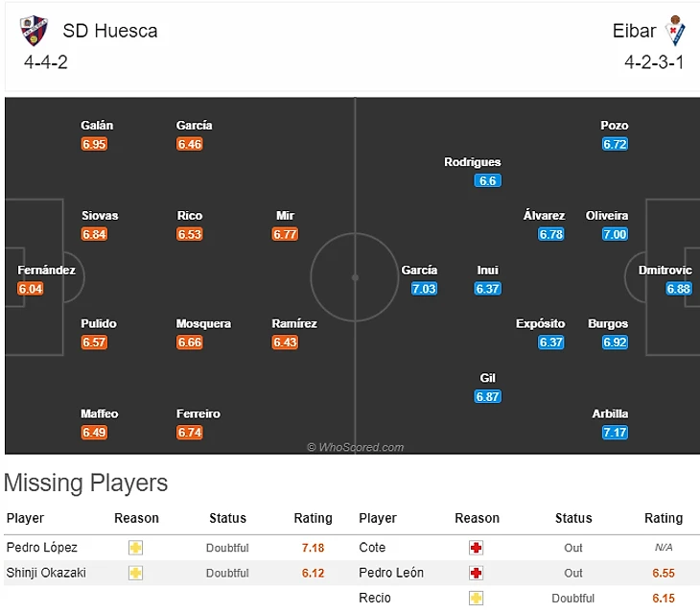Click Pedro López in missing players

(42, 548)
